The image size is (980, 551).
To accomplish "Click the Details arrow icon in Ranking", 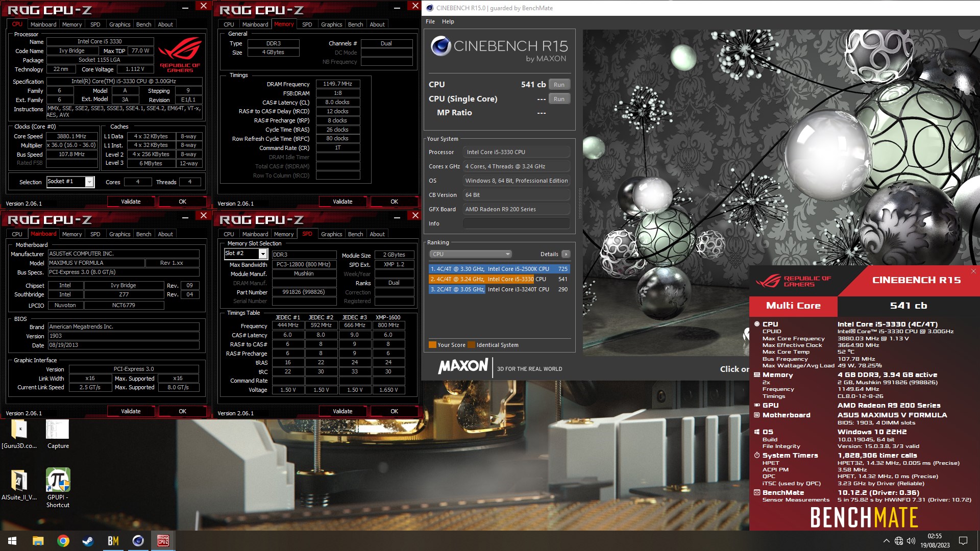I will (566, 254).
